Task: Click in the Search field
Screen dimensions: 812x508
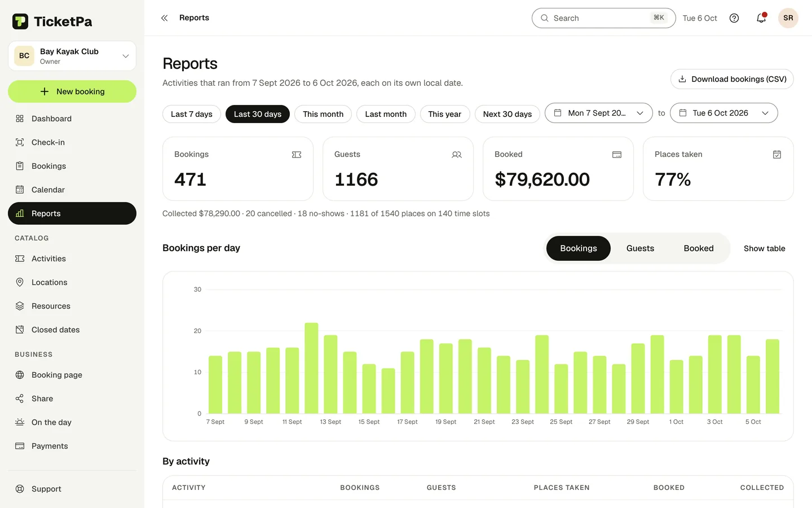Action: click(x=603, y=18)
